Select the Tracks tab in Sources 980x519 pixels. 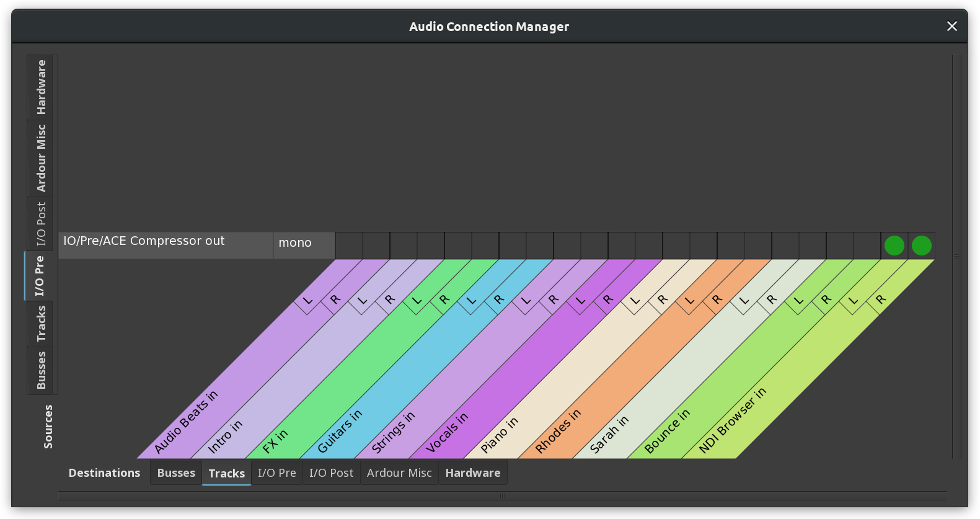pos(41,324)
